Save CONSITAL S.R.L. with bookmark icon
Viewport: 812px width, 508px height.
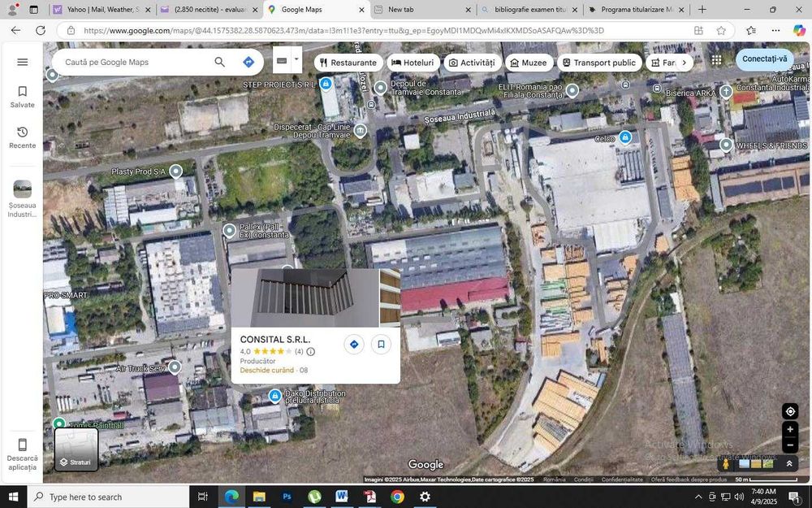(381, 344)
